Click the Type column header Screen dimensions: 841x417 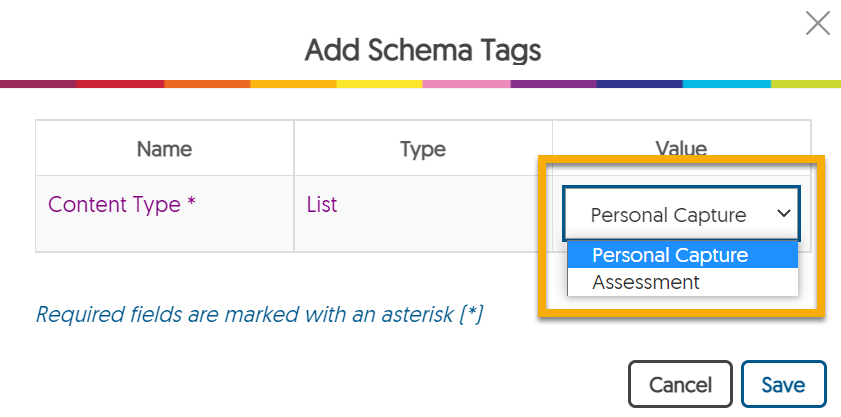point(422,149)
